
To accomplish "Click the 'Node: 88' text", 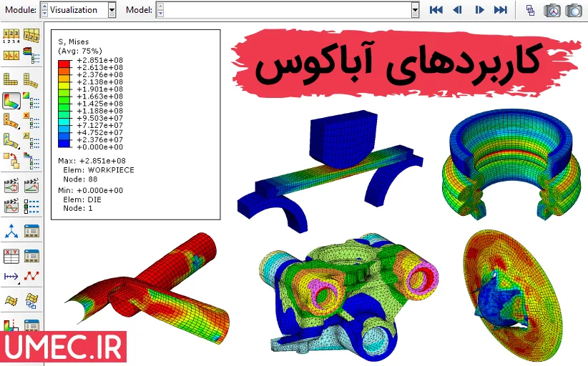I will [80, 179].
